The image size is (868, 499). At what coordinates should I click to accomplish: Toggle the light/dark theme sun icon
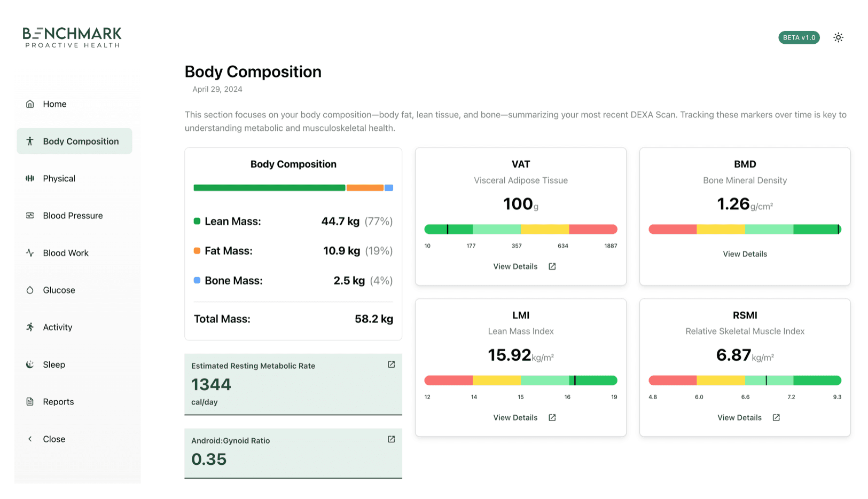click(838, 37)
